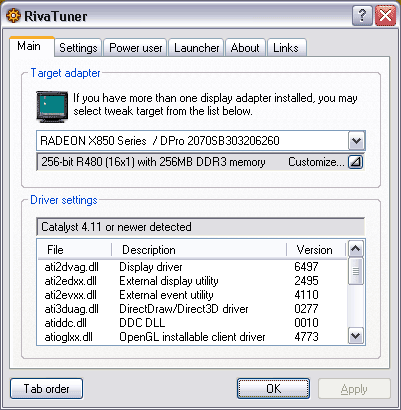The height and width of the screenshot is (410, 401).
Task: Click the Version column header
Action: tap(316, 250)
